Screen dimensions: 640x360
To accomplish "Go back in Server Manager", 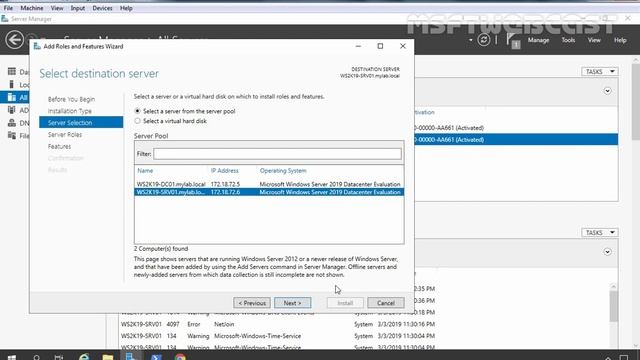I will [x=15, y=40].
